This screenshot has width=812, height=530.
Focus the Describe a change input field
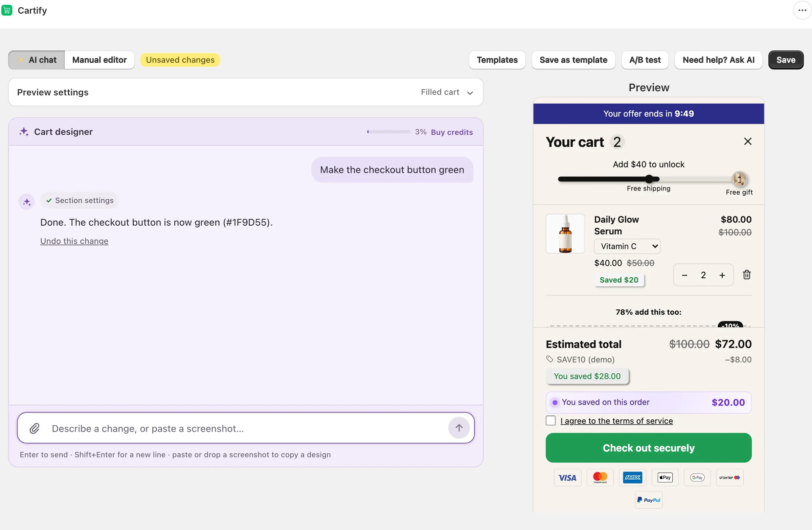(x=246, y=428)
